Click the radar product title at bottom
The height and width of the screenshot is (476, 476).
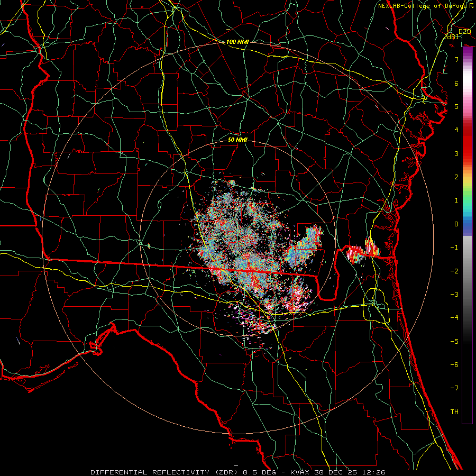pos(238,472)
